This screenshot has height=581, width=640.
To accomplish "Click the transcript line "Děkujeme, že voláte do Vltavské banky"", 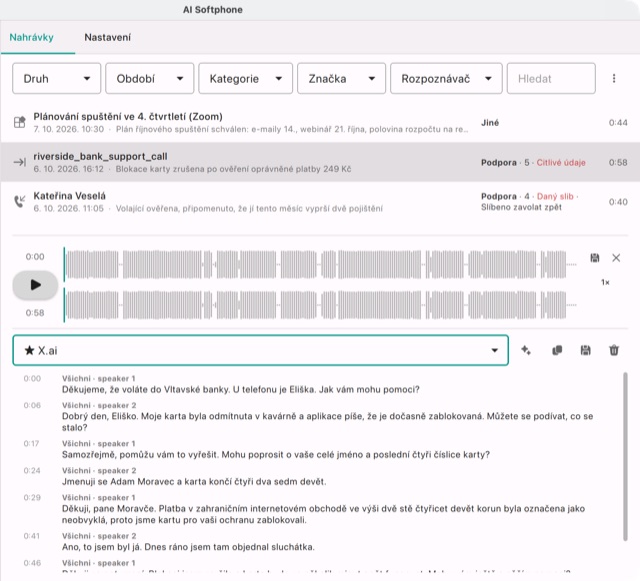I will click(x=240, y=390).
